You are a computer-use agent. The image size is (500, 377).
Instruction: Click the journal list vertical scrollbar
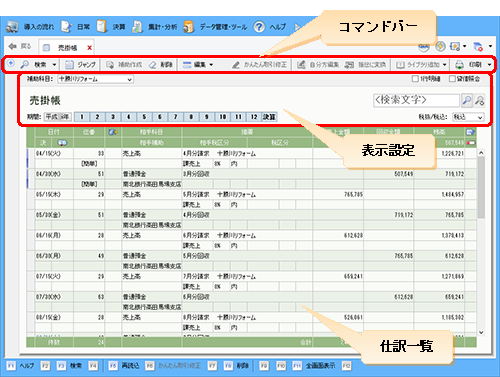pyautogui.click(x=481, y=242)
